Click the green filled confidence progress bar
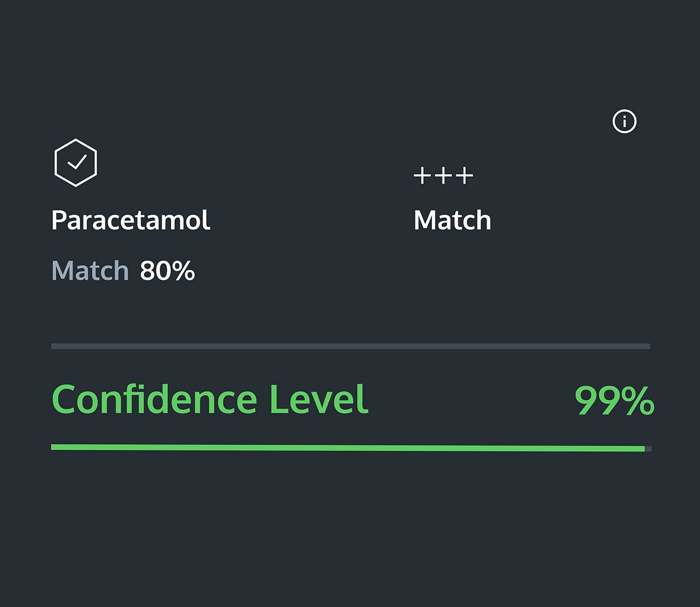The height and width of the screenshot is (607, 700). (348, 448)
